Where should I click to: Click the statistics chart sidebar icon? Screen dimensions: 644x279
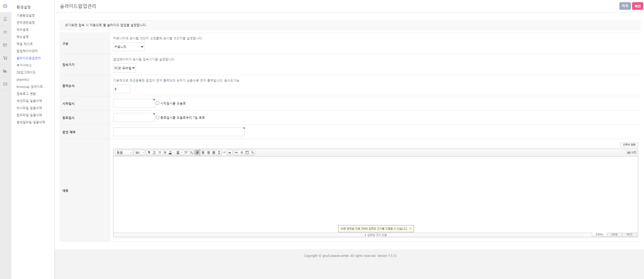[x=5, y=71]
